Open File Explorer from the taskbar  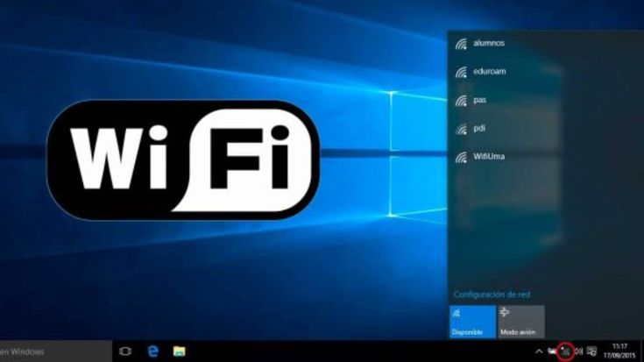pyautogui.click(x=179, y=351)
